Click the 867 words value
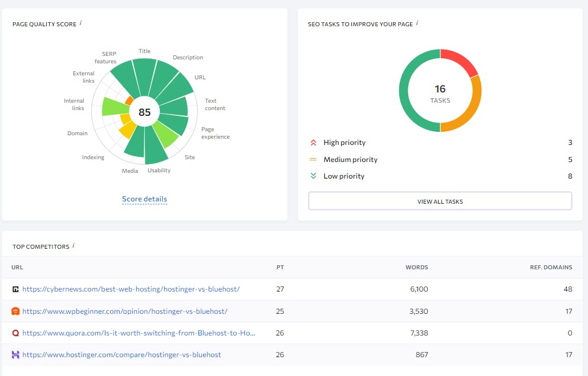The width and height of the screenshot is (588, 376). (422, 355)
